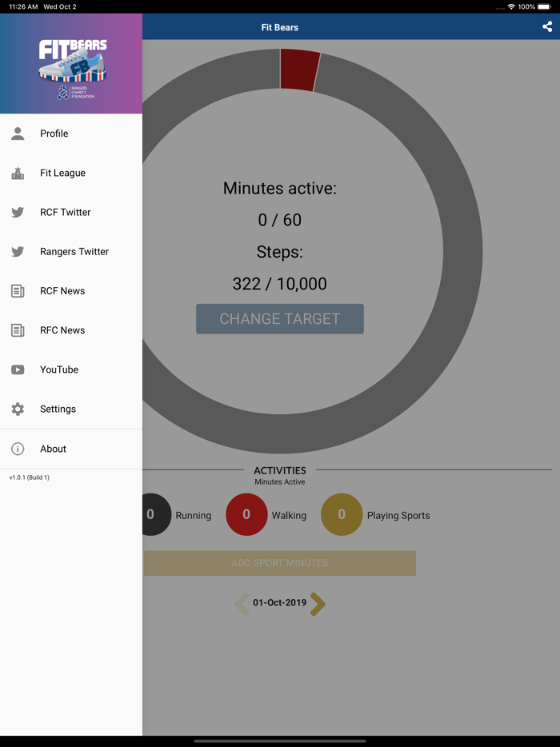This screenshot has height=747, width=560.
Task: Tap the Profile person icon
Action: tap(18, 134)
